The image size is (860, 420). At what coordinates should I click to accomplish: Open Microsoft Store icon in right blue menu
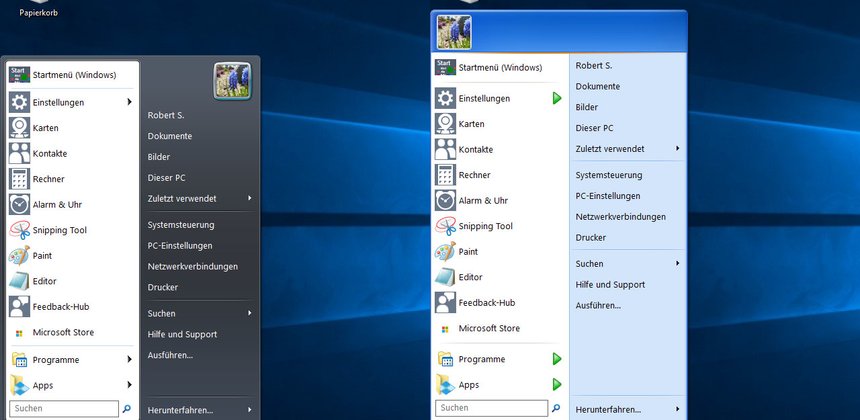tap(445, 329)
